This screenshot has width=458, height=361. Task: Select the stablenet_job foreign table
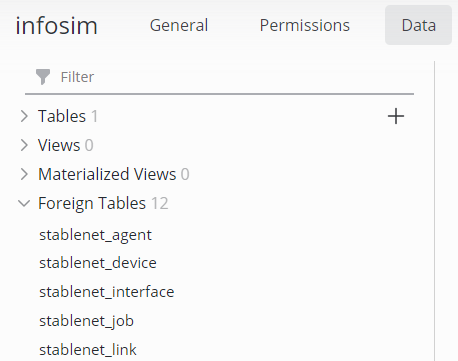(86, 321)
